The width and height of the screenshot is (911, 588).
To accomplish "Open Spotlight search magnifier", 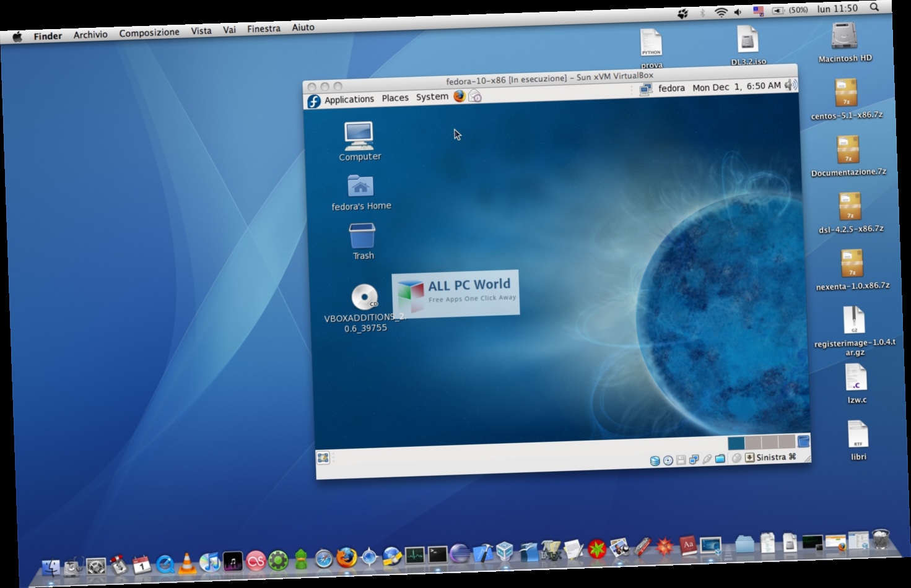I will click(x=874, y=7).
